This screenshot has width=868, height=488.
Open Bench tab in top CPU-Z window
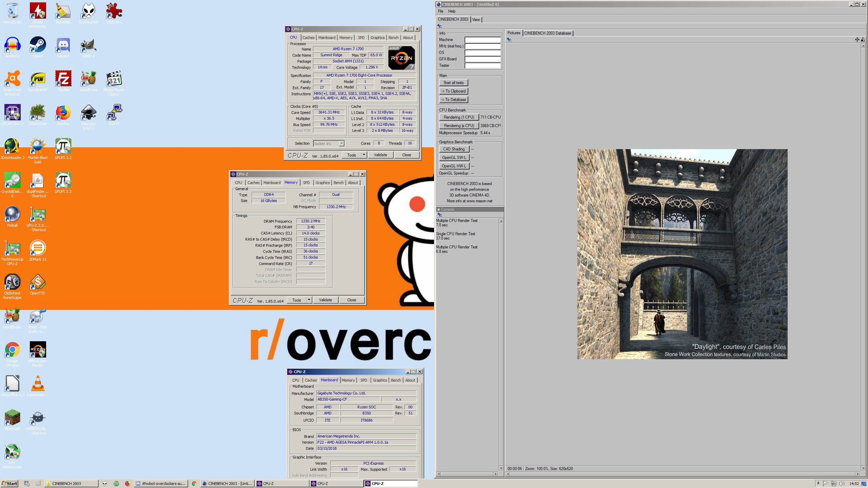(393, 38)
